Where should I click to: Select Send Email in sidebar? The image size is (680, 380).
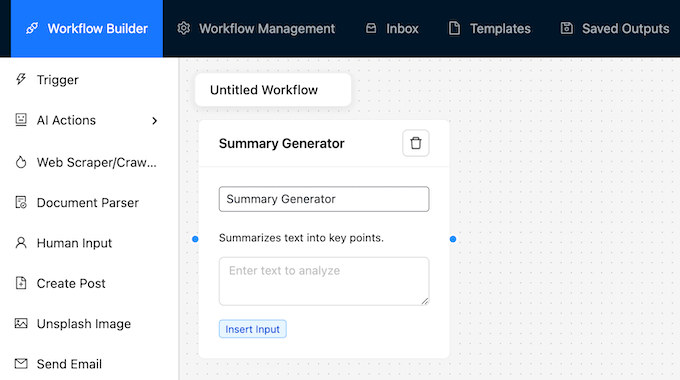click(69, 364)
